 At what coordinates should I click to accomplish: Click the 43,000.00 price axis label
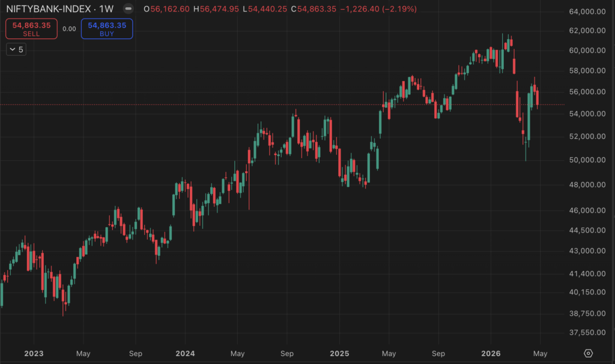[587, 251]
